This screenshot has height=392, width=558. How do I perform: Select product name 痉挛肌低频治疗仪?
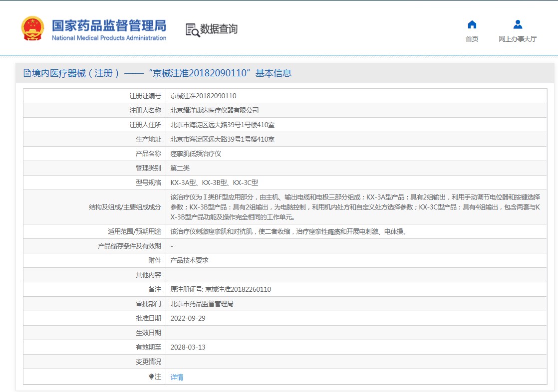coord(196,154)
